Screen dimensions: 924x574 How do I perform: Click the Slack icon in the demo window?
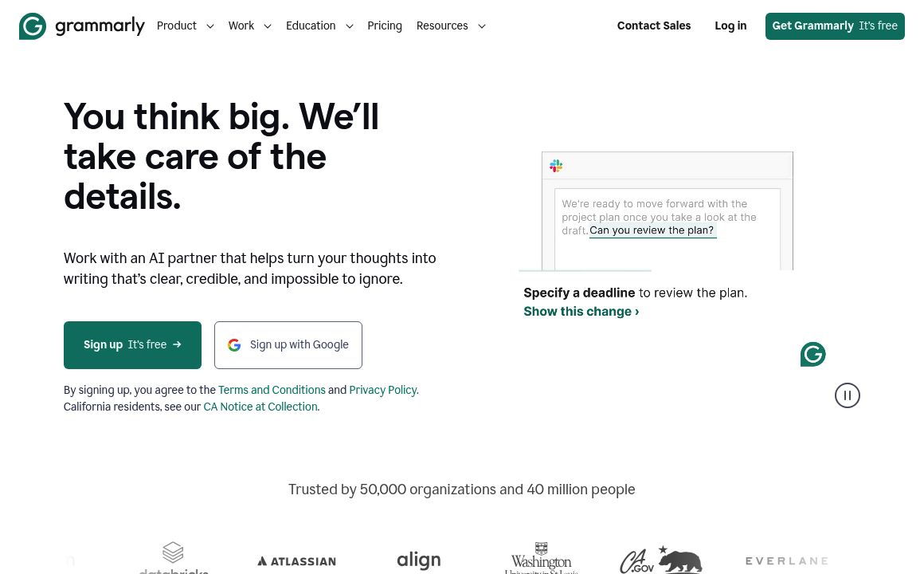click(555, 166)
